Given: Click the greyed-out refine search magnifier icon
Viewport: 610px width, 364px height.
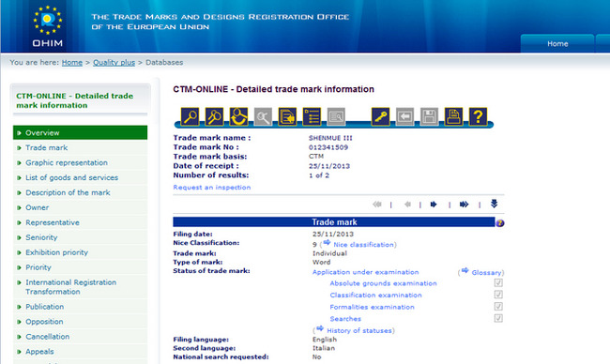Looking at the screenshot, I should tap(263, 116).
